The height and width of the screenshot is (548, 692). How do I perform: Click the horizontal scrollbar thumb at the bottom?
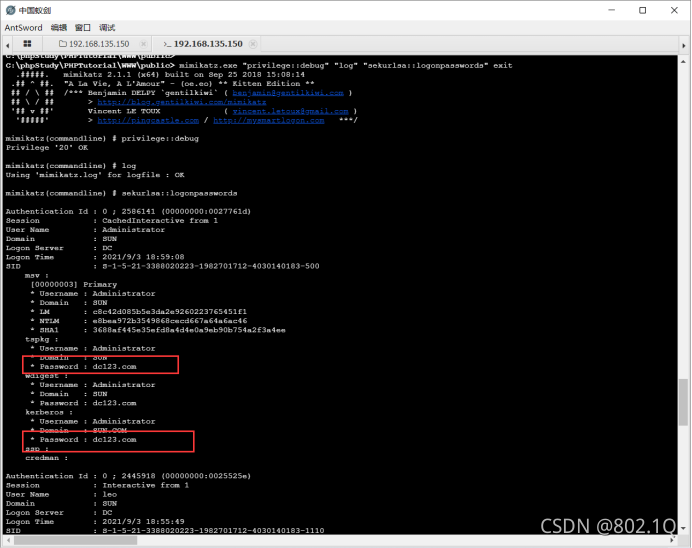[x=75, y=540]
